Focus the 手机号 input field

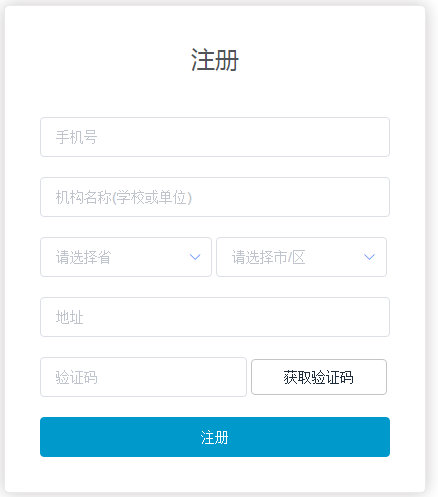coord(215,137)
